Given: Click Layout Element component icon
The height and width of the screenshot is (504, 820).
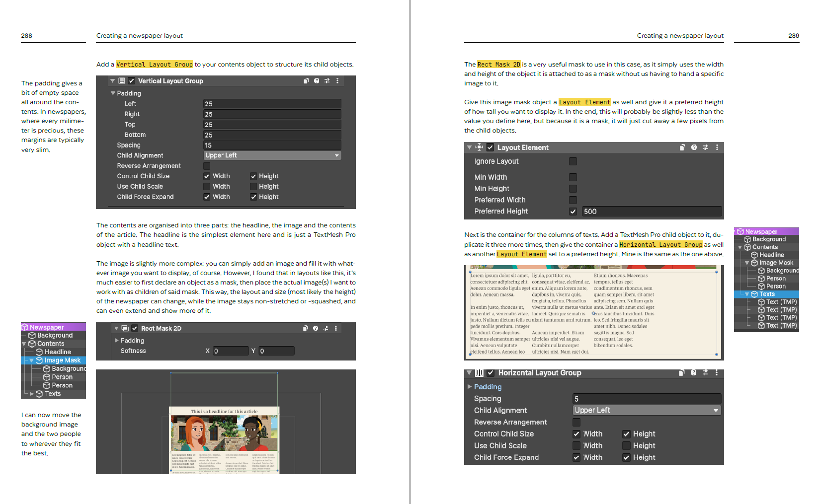Looking at the screenshot, I should click(x=480, y=147).
